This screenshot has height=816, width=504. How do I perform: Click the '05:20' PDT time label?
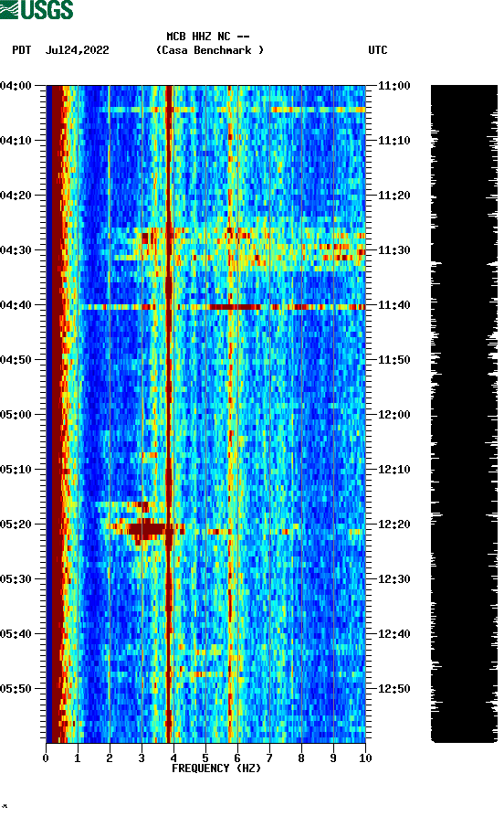coord(16,525)
